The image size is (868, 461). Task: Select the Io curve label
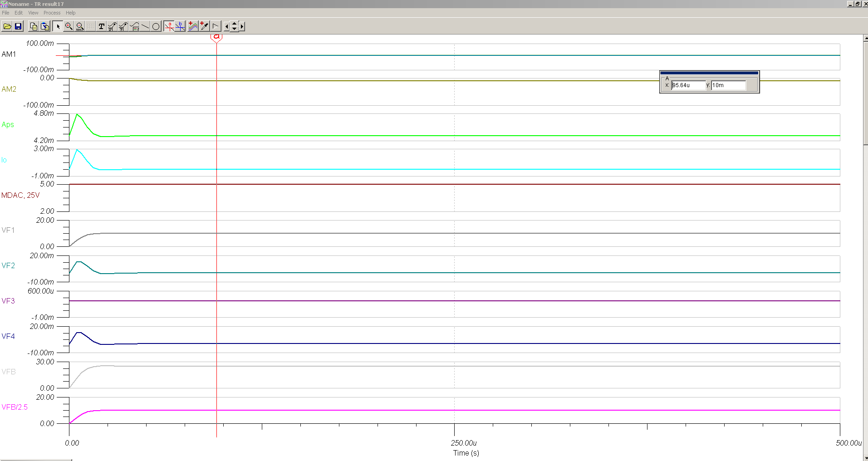click(x=4, y=160)
